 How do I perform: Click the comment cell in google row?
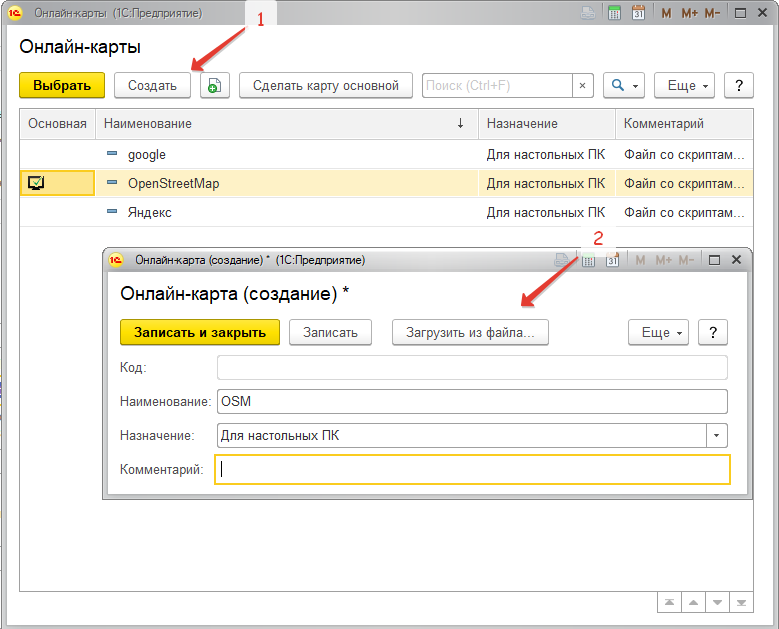684,155
